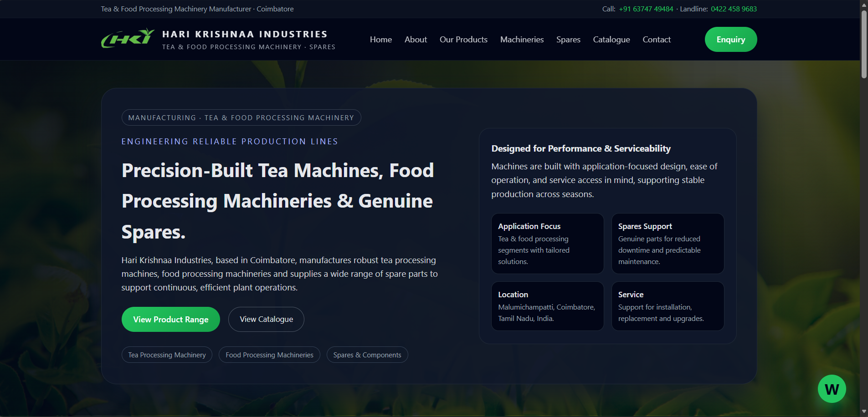This screenshot has height=417, width=868.
Task: Select the Tea Processing Machinery tag
Action: (x=167, y=355)
